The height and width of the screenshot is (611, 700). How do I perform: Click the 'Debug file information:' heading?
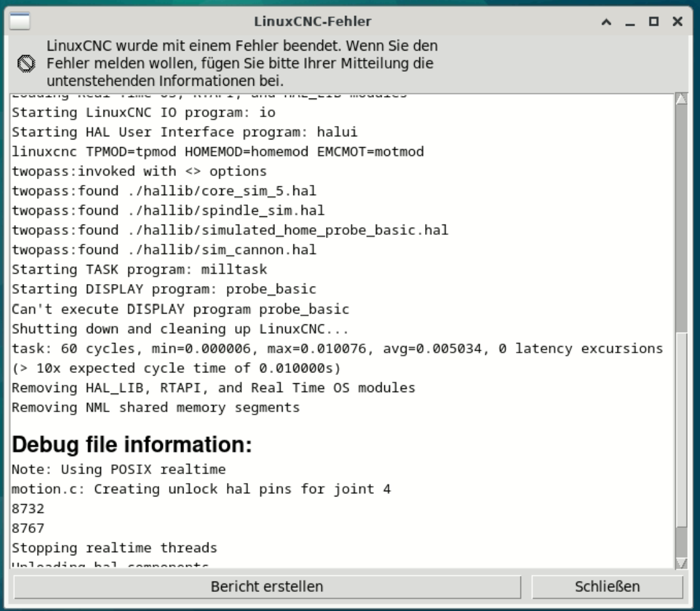[132, 445]
